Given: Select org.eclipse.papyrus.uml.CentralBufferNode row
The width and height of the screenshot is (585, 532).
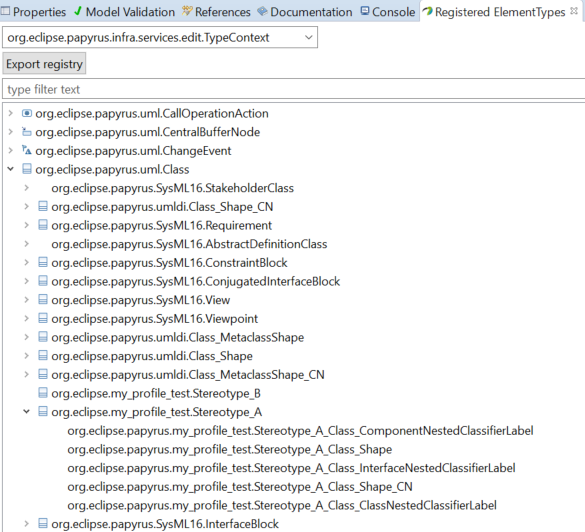Looking at the screenshot, I should (x=148, y=132).
